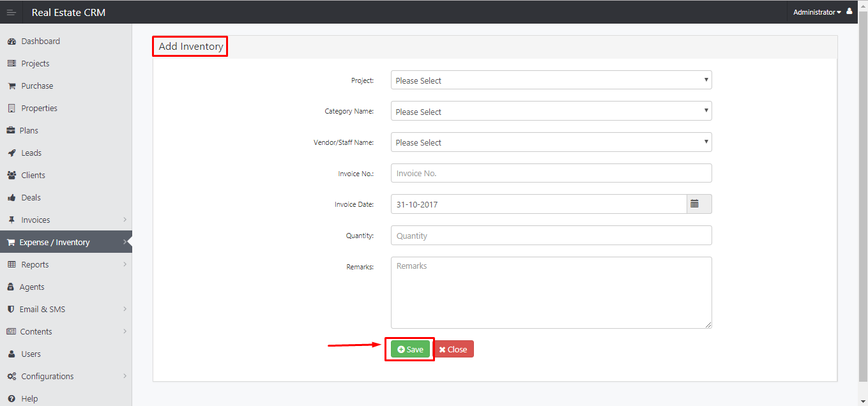Image resolution: width=868 pixels, height=406 pixels.
Task: Click the Projects server icon
Action: [x=11, y=64]
